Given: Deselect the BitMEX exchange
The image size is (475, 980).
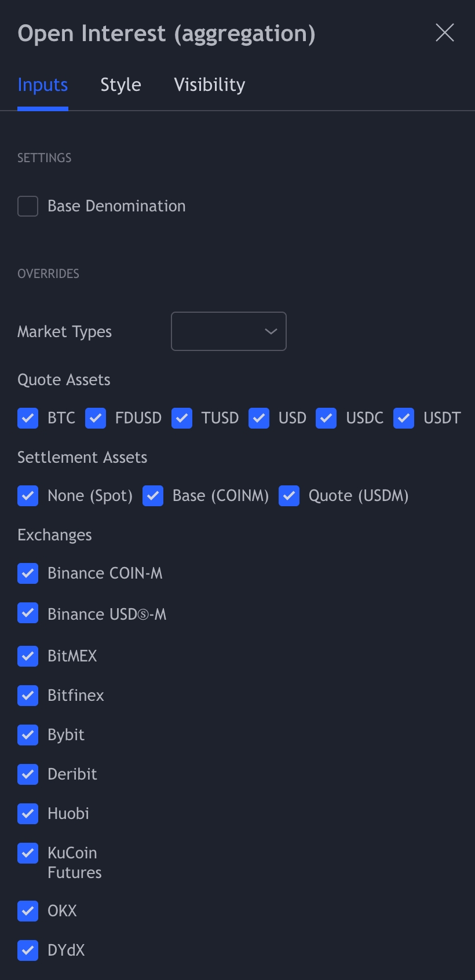Looking at the screenshot, I should 28,656.
